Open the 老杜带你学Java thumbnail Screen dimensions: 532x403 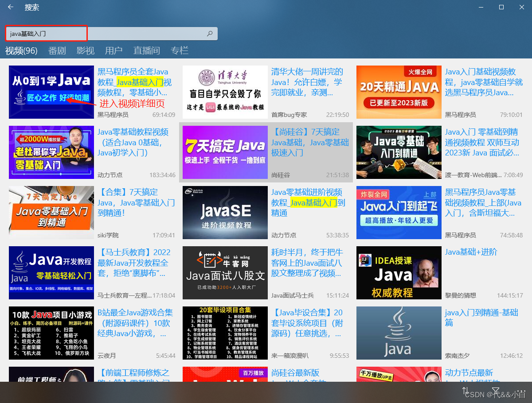coord(51,152)
